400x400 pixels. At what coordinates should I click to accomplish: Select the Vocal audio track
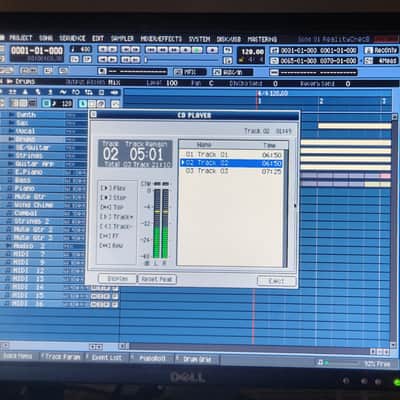tap(25, 131)
